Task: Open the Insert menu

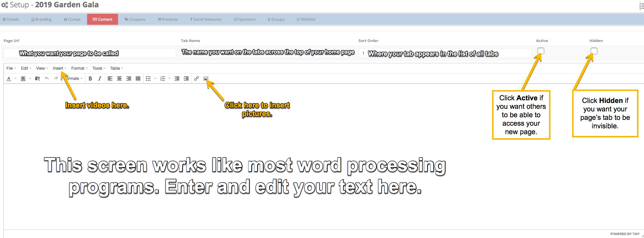Action: pyautogui.click(x=59, y=68)
